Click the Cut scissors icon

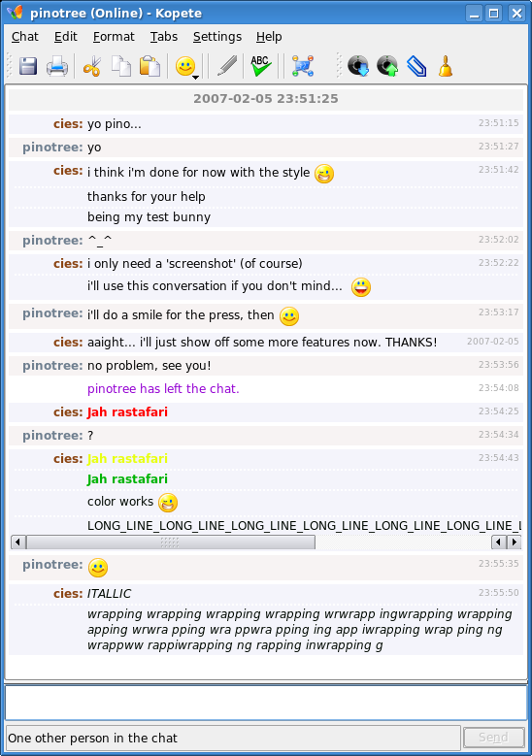[91, 66]
